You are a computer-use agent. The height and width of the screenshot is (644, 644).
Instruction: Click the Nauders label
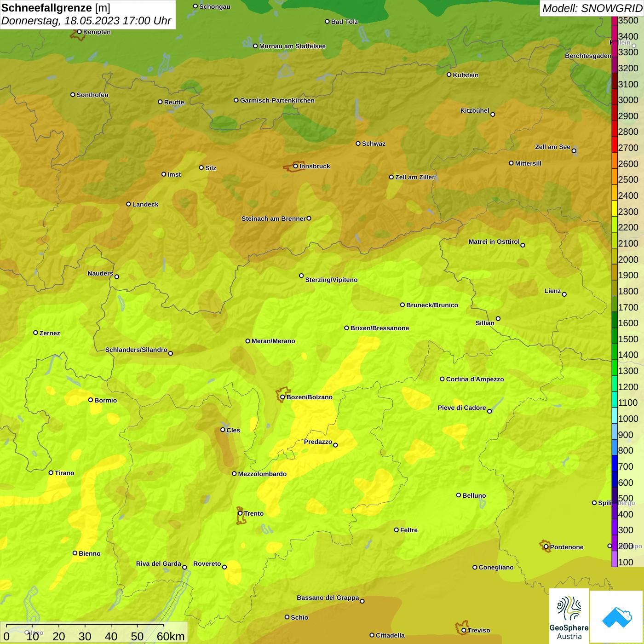tap(100, 273)
